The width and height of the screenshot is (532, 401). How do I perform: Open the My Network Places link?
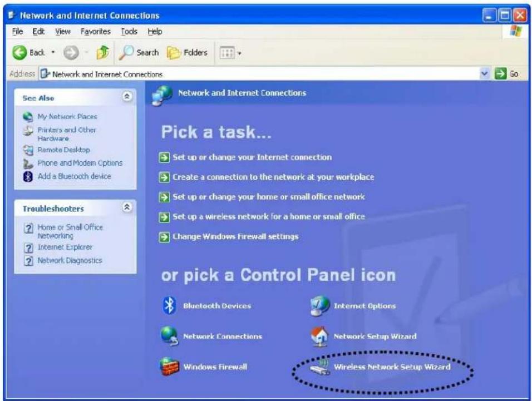click(67, 117)
